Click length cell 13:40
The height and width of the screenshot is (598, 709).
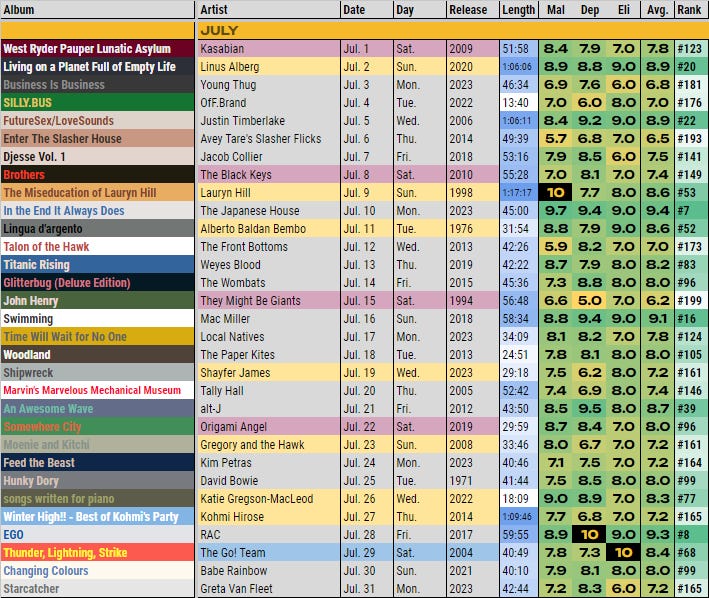point(519,103)
